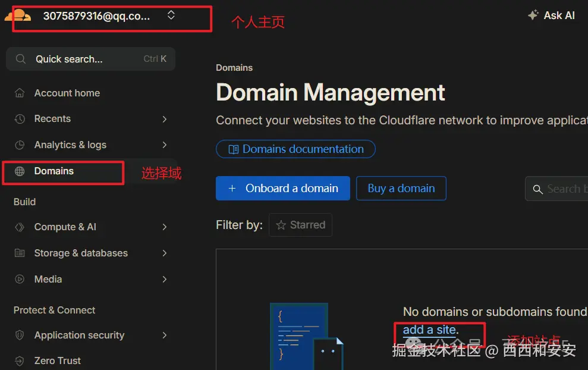This screenshot has width=588, height=370.
Task: Expand the Media chevron
Action: [x=165, y=279]
